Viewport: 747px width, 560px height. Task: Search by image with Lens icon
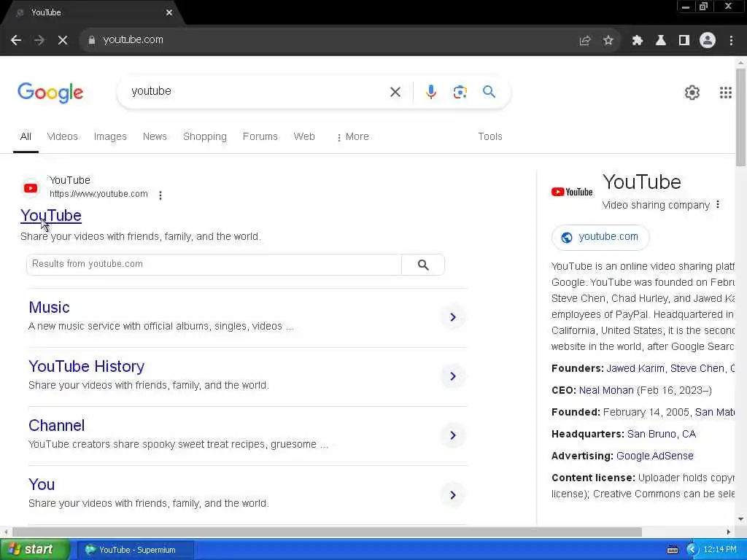(460, 92)
